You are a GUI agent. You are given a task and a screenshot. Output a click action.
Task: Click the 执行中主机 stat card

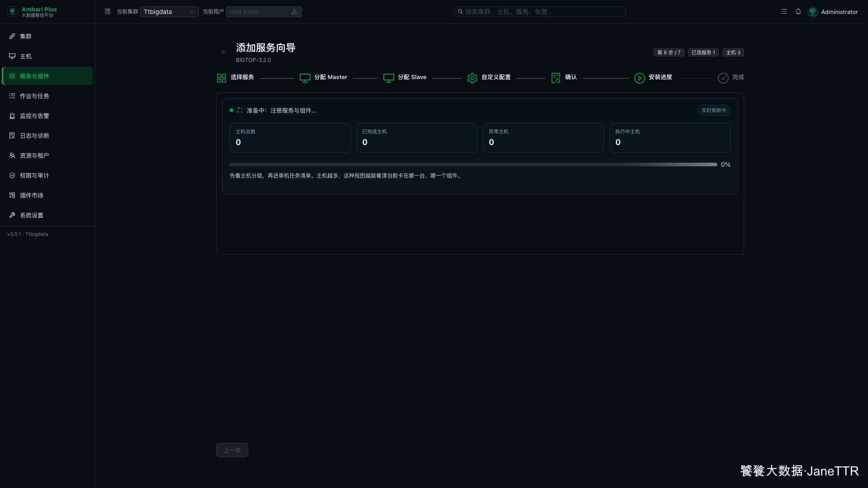[x=670, y=138]
